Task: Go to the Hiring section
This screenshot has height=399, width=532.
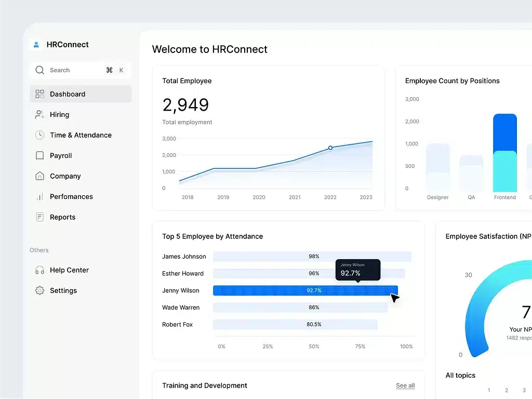Action: pos(81,115)
